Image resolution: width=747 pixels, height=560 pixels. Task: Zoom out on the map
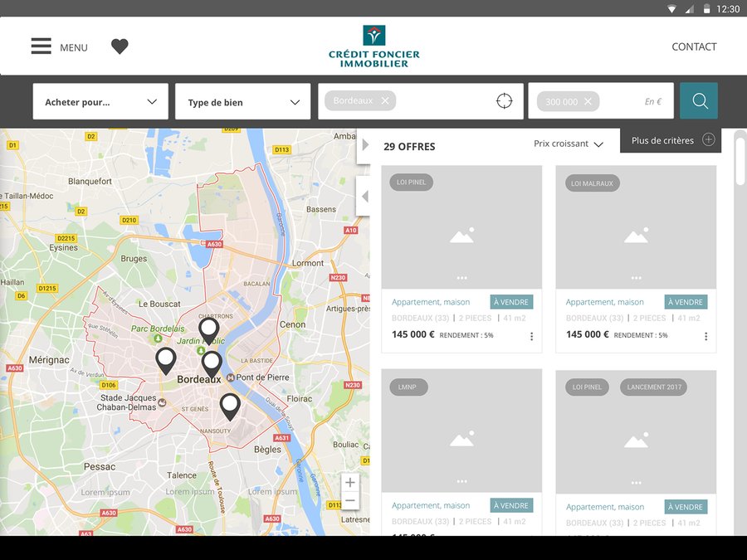(350, 500)
